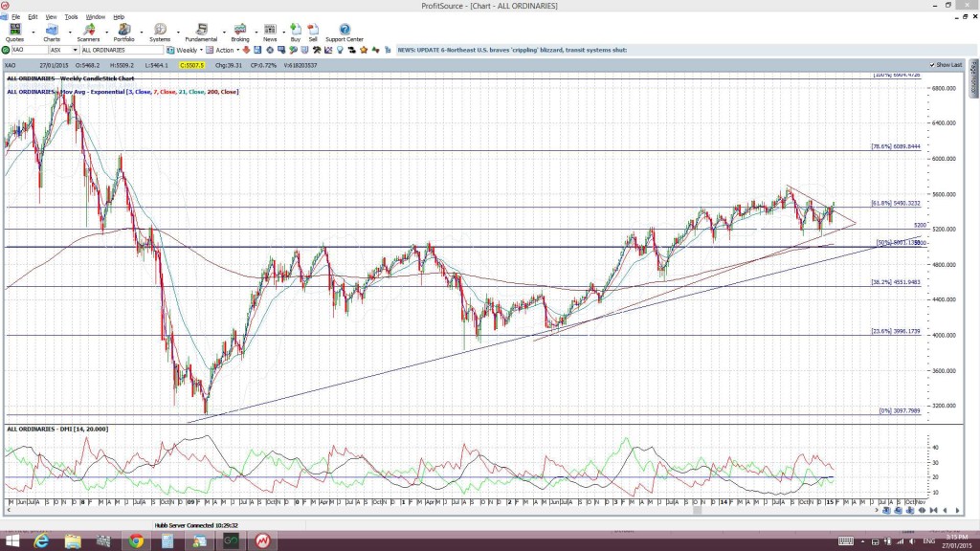Open the Charts toolbar icon

point(52,33)
